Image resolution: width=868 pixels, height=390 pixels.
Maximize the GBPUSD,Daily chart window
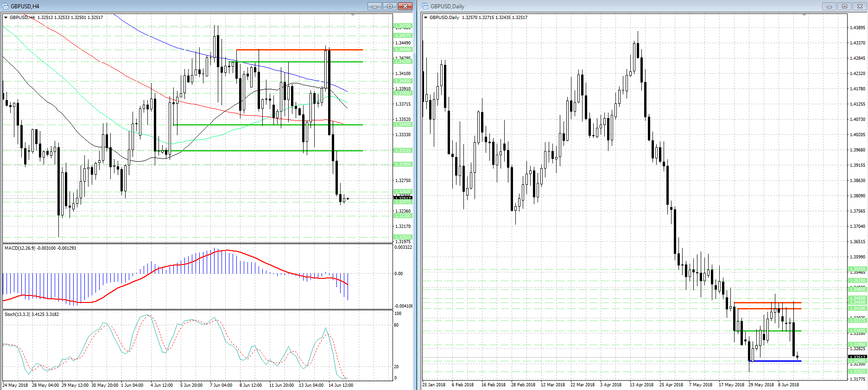click(x=844, y=6)
